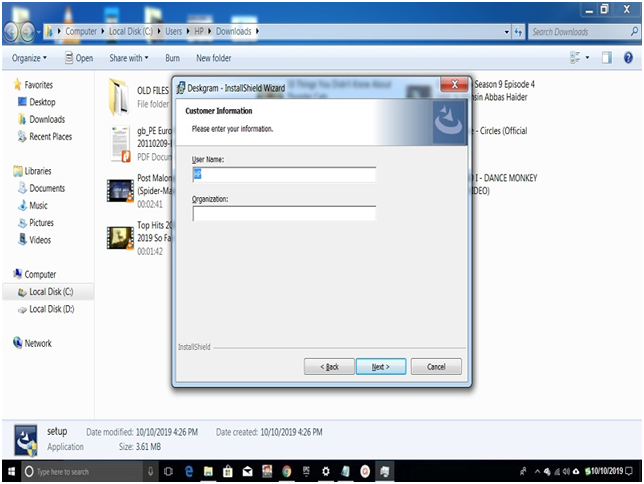644x484 pixels.
Task: Toggle the preview pane icon
Action: tap(607, 58)
